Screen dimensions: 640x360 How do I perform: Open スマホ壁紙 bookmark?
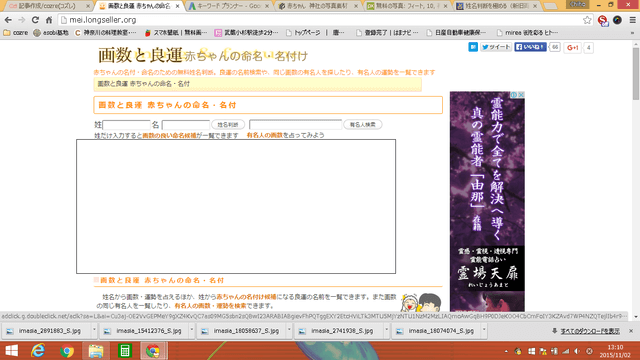pyautogui.click(x=176, y=33)
